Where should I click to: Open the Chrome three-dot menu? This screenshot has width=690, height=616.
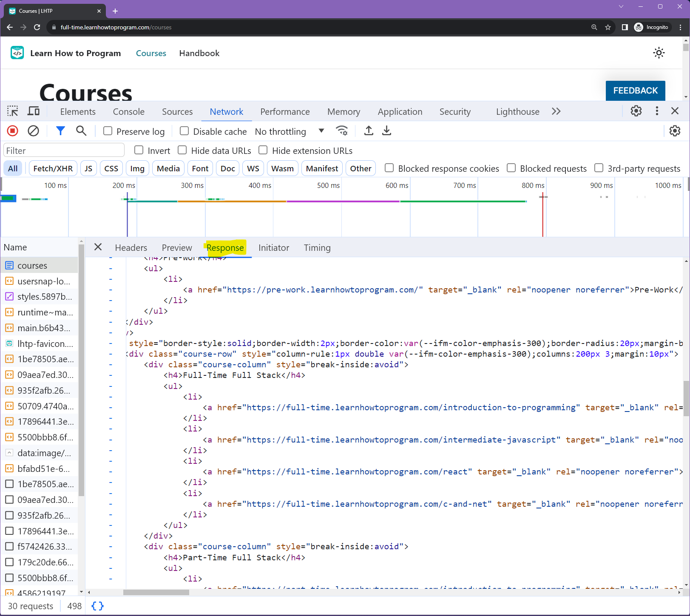pos(681,27)
